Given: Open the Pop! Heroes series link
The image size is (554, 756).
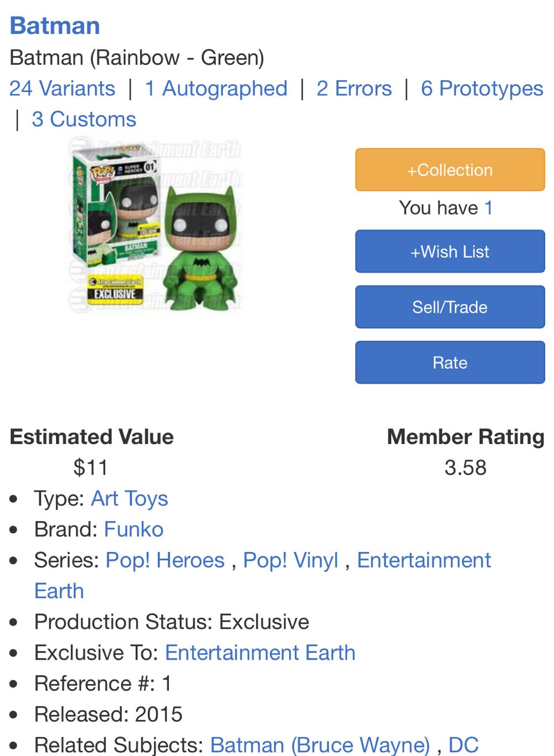Looking at the screenshot, I should click(x=165, y=560).
